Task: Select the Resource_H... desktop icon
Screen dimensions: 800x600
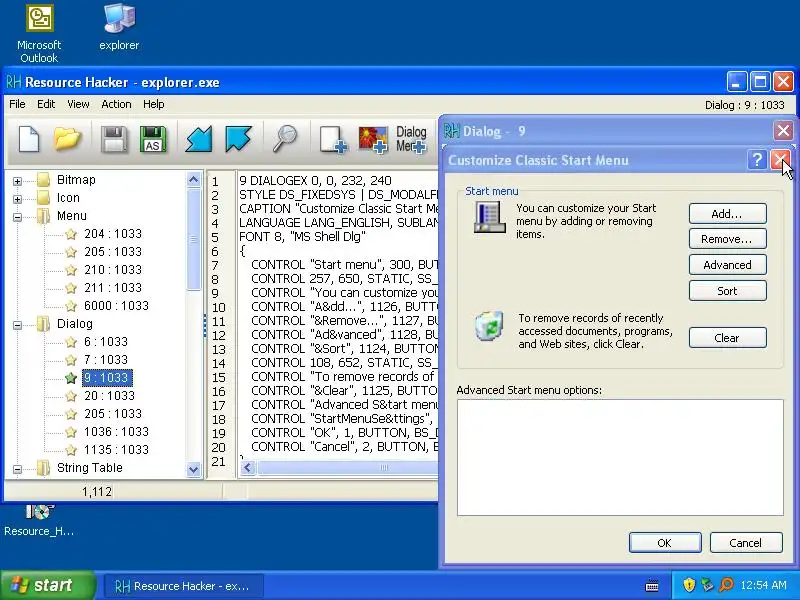Action: click(39, 520)
